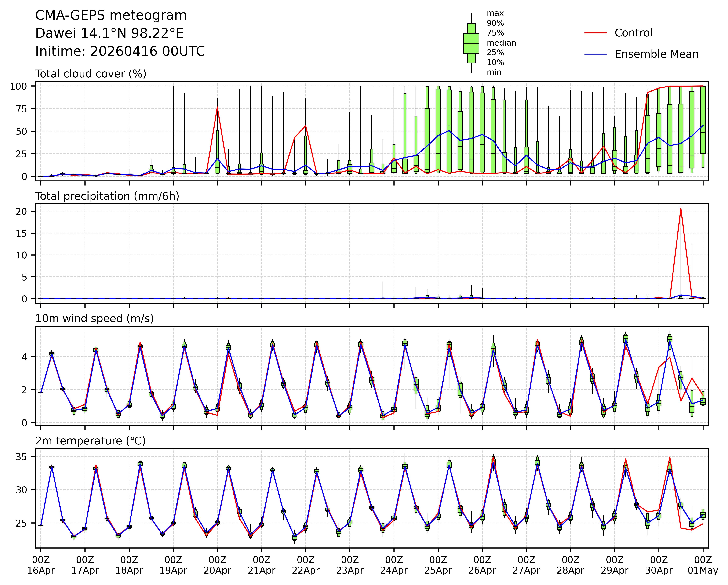
Task: Click the 'Ensemble Mean' legend label
Action: point(656,54)
